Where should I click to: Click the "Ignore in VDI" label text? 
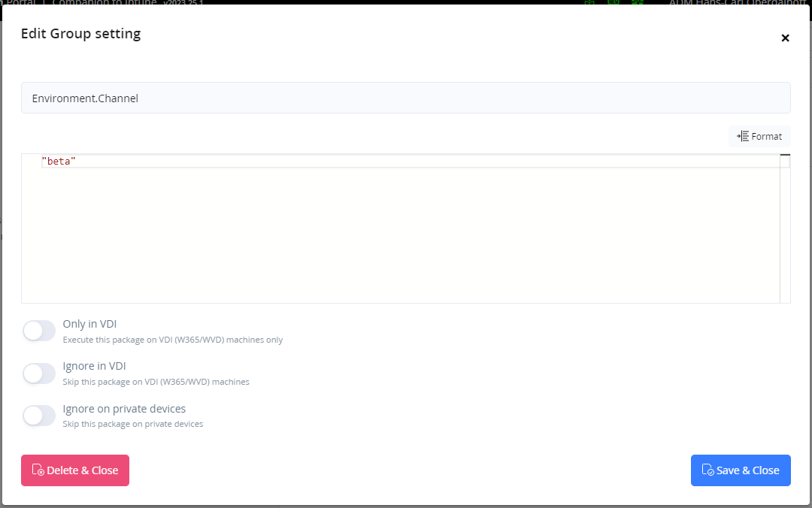tap(94, 366)
